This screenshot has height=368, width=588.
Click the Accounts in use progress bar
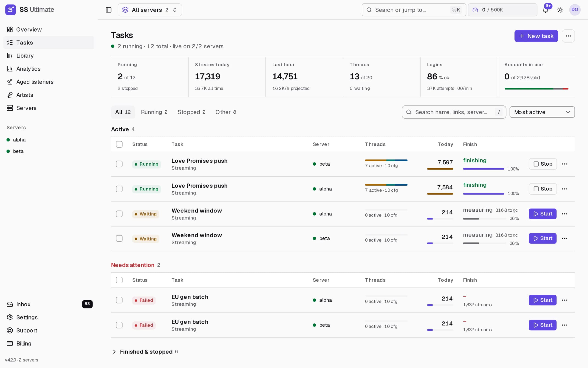pyautogui.click(x=536, y=89)
